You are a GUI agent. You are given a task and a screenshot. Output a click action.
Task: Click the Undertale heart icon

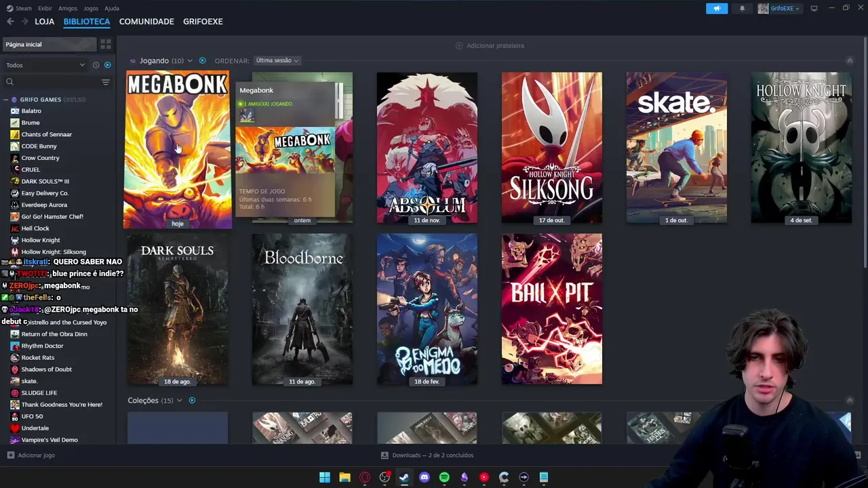(15, 428)
